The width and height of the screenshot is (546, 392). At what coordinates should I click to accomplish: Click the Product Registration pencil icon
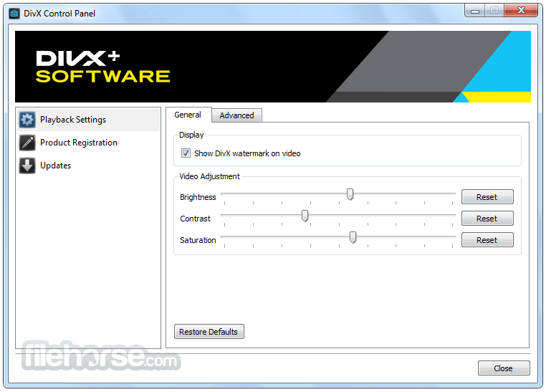click(x=27, y=143)
